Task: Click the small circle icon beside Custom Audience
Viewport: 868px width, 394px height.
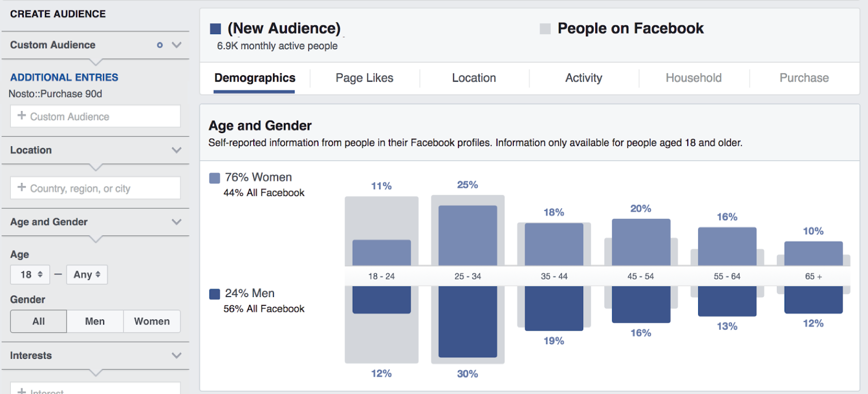Action: [160, 45]
